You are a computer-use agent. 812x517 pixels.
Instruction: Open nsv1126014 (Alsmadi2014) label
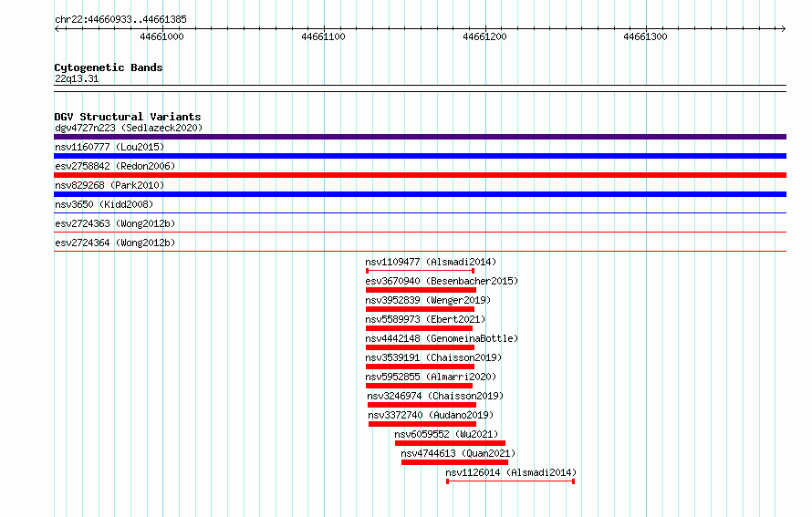[511, 472]
